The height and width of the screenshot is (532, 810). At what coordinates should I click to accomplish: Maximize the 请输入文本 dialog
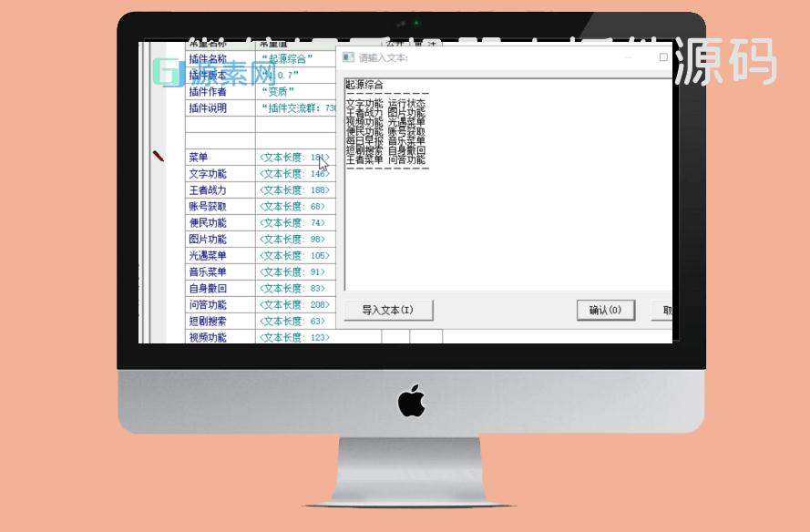[663, 57]
